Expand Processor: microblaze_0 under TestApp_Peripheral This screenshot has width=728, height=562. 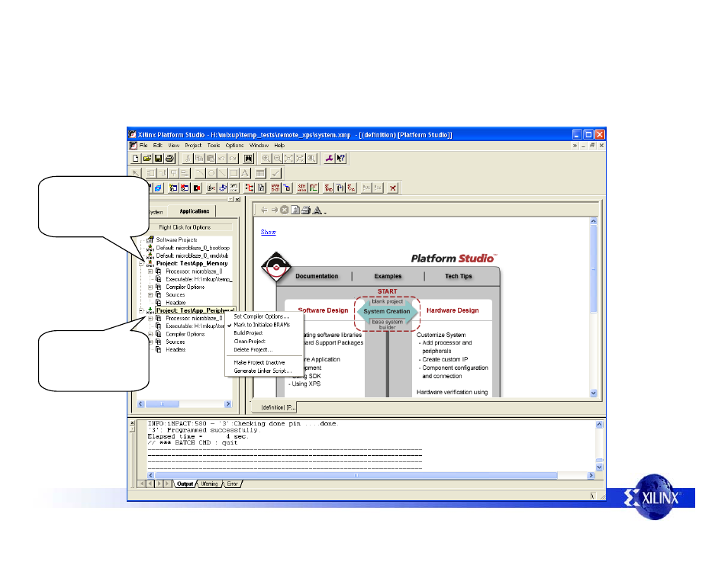click(x=150, y=318)
